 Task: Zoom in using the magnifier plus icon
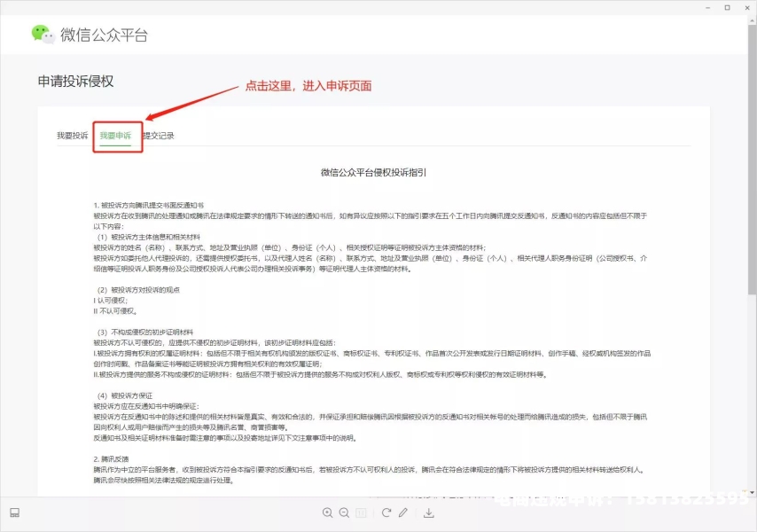click(328, 512)
